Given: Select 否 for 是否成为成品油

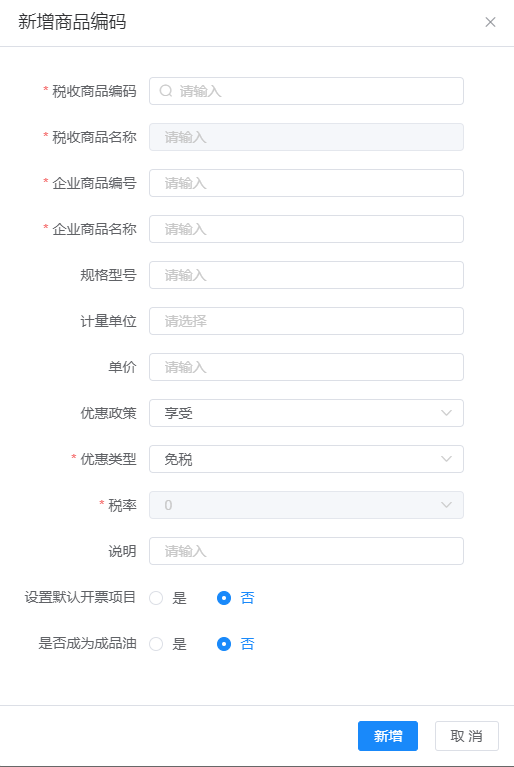Looking at the screenshot, I should coord(224,644).
